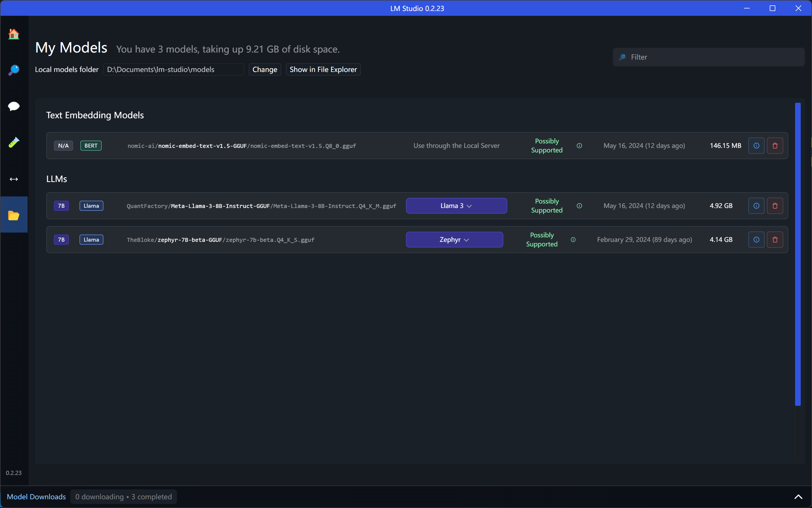Click Possibly Supported in nomic-embed row
The height and width of the screenshot is (508, 812).
pos(547,145)
